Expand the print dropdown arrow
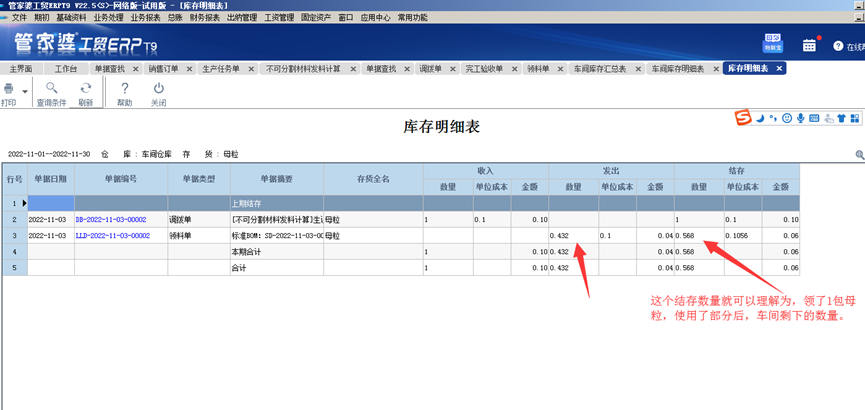The height and width of the screenshot is (410, 865). pyautogui.click(x=24, y=91)
